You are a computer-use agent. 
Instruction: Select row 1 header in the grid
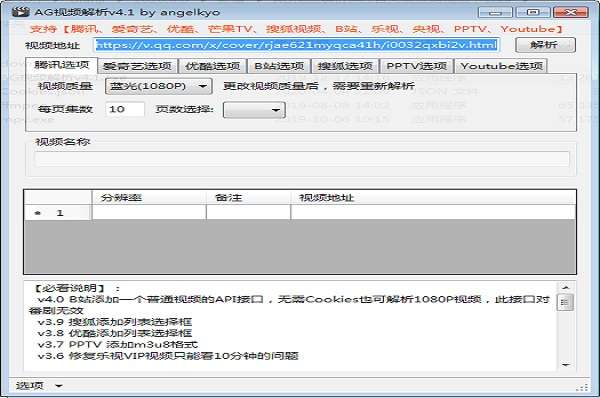coord(58,213)
